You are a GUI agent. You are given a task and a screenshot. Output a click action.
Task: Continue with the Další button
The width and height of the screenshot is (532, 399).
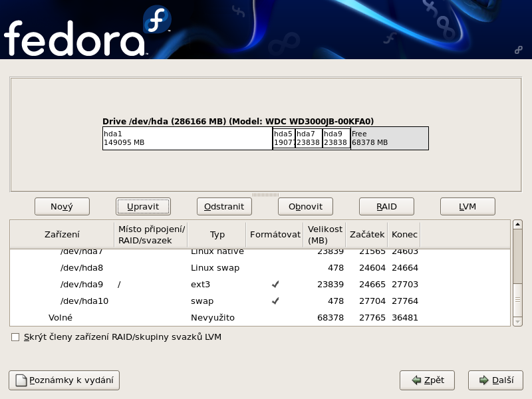[x=495, y=380]
